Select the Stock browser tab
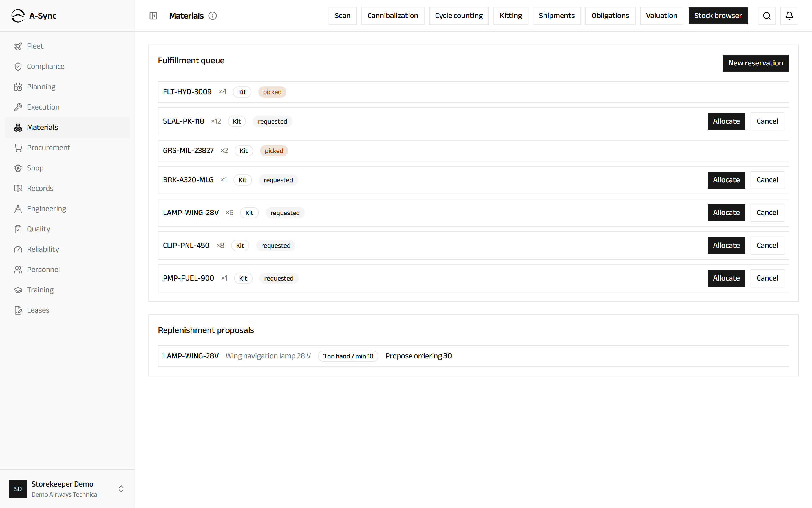Viewport: 812px width, 508px height. 718,16
